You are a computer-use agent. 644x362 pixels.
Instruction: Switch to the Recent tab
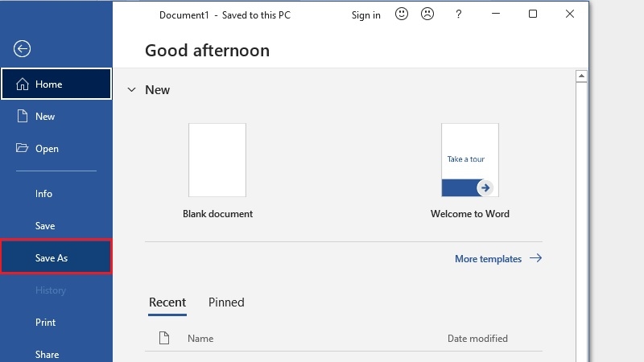point(167,302)
